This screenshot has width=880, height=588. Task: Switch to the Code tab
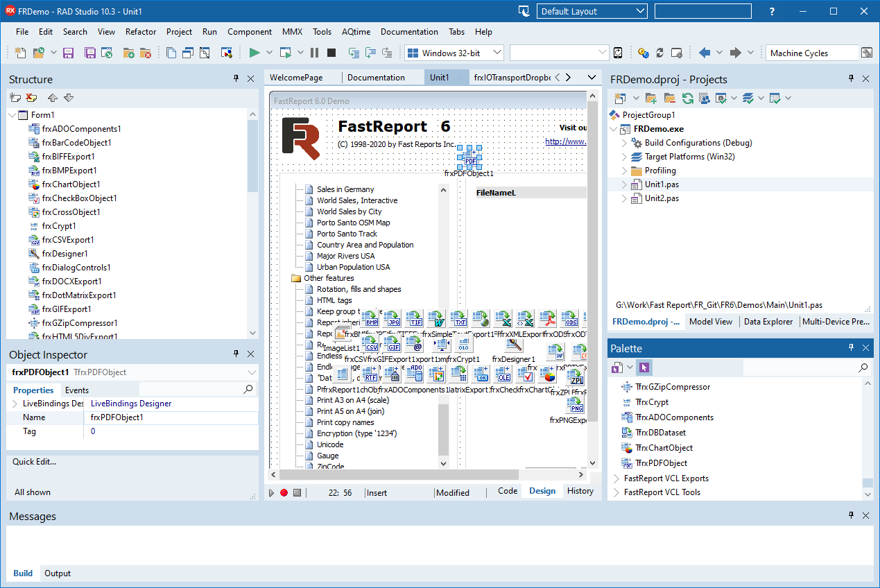coord(508,491)
